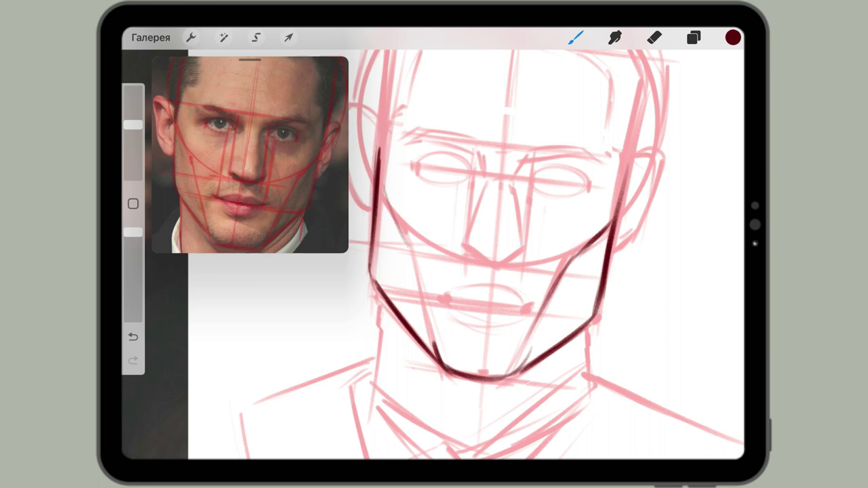The image size is (868, 488).
Task: Click the reference window grab handle
Action: coord(250,60)
